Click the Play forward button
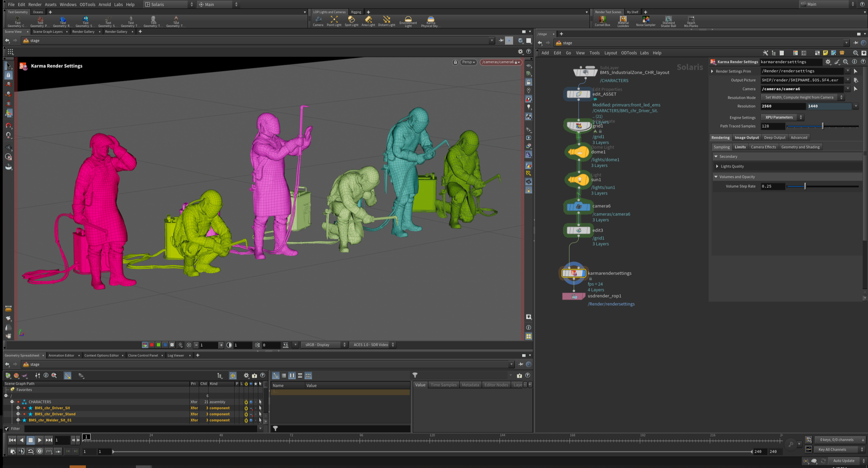This screenshot has width=868, height=468. [40, 440]
